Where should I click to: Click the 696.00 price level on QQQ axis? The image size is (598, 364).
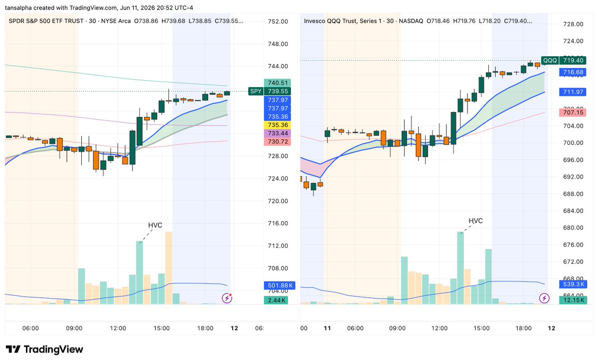tap(573, 160)
